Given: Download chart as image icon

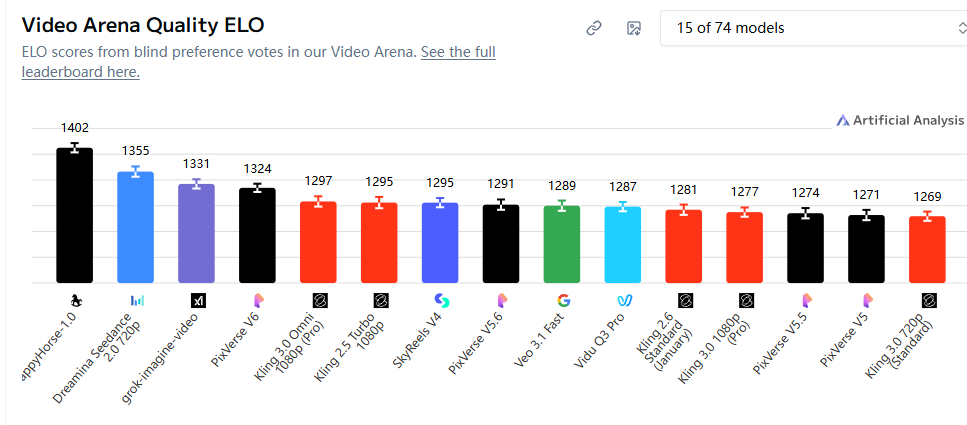Looking at the screenshot, I should (x=633, y=28).
